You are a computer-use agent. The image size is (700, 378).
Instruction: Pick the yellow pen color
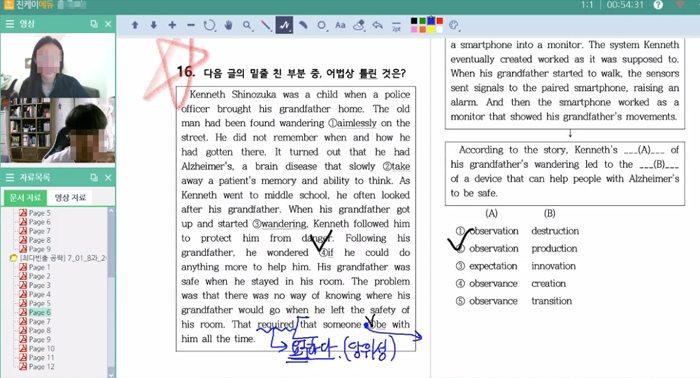point(431,29)
